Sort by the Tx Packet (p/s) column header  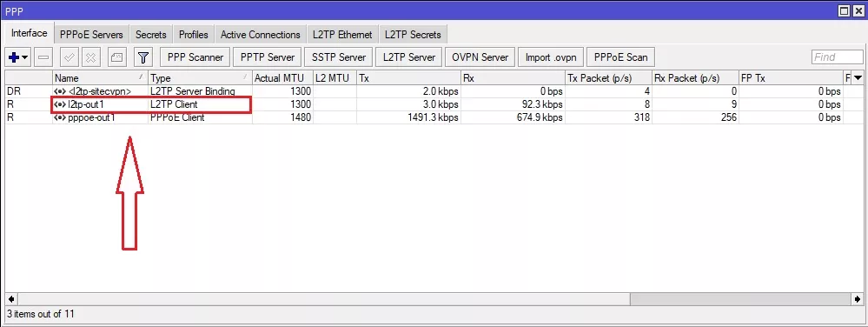pos(608,78)
